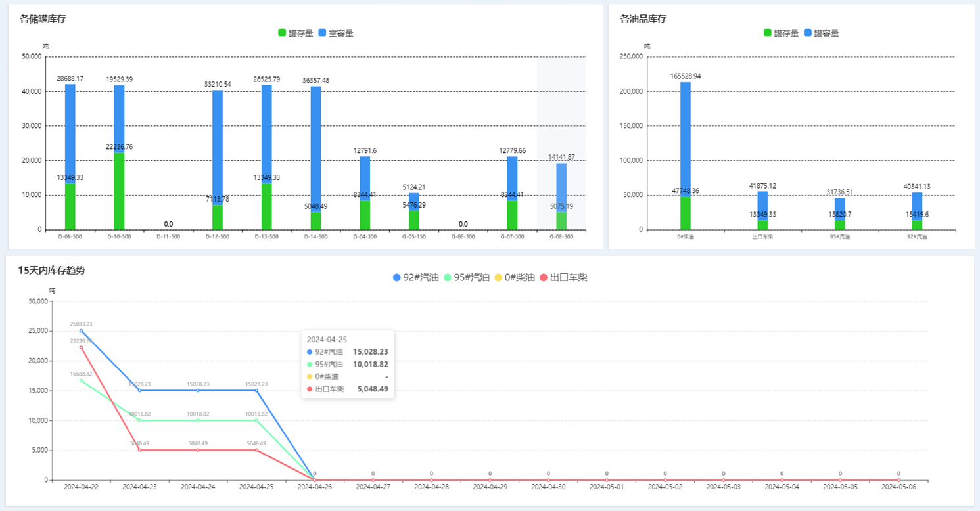
Task: Click green 罐存量 legend marker in 各油品库存 chart
Action: point(768,33)
